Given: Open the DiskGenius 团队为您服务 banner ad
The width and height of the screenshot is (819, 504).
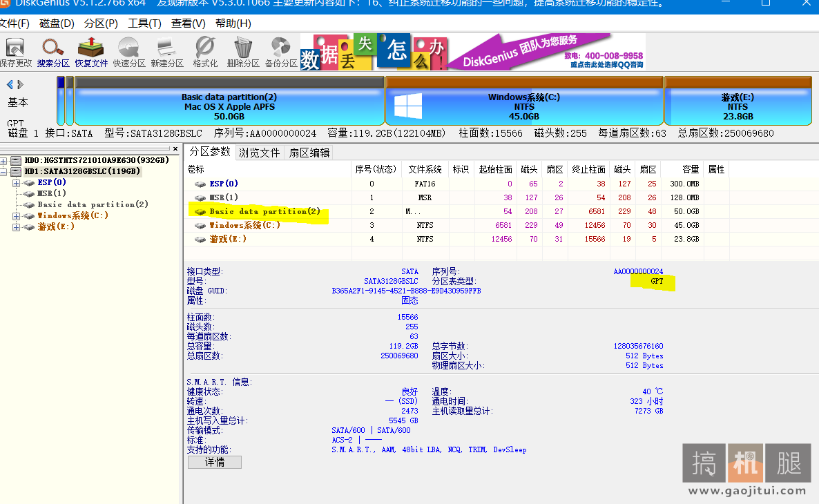Looking at the screenshot, I should click(x=473, y=52).
